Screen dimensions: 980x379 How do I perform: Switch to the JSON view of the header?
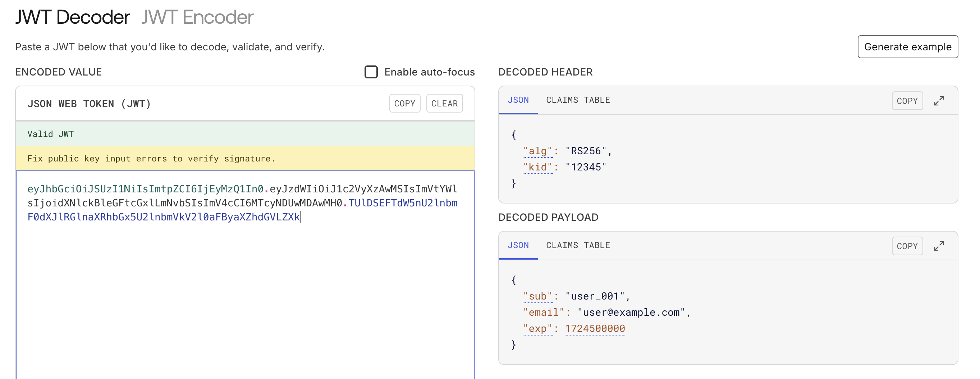(x=518, y=100)
